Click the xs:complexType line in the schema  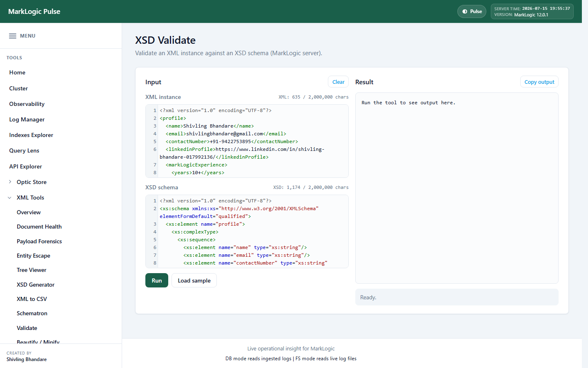195,232
